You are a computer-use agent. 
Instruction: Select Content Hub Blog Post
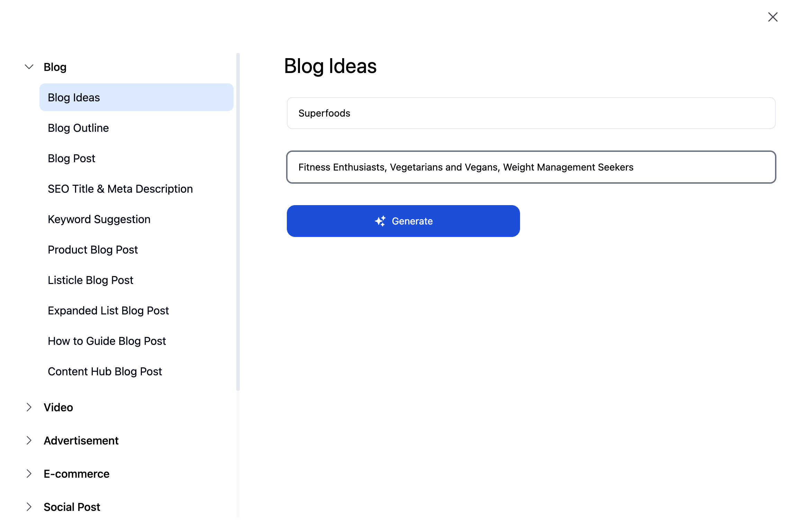coord(104,371)
